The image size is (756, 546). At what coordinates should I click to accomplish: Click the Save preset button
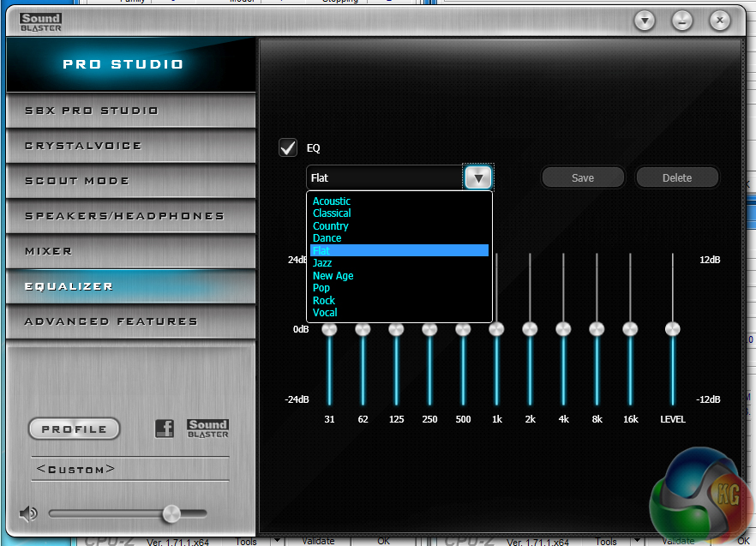point(583,178)
